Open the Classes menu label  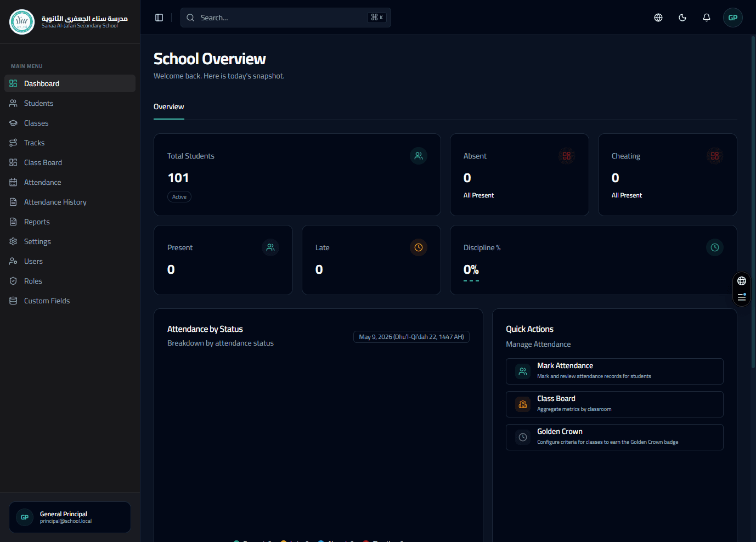(x=36, y=123)
